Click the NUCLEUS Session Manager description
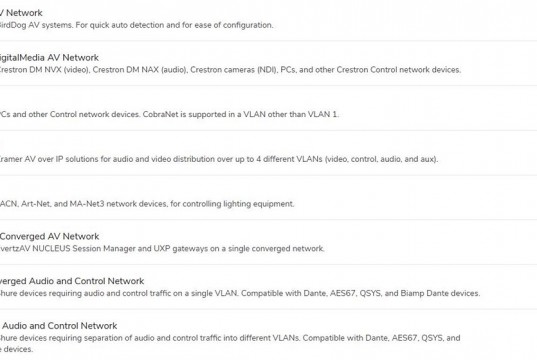The image size is (537, 360). click(162, 249)
